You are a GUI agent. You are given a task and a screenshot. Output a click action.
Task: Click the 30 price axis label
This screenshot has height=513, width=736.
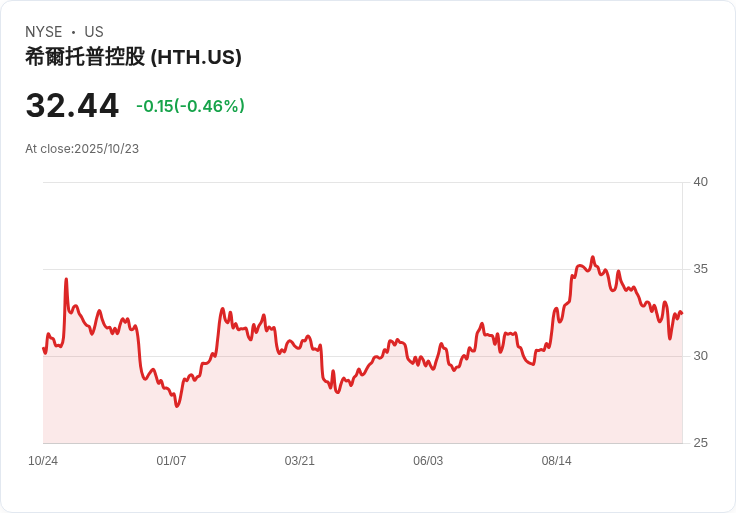(701, 356)
